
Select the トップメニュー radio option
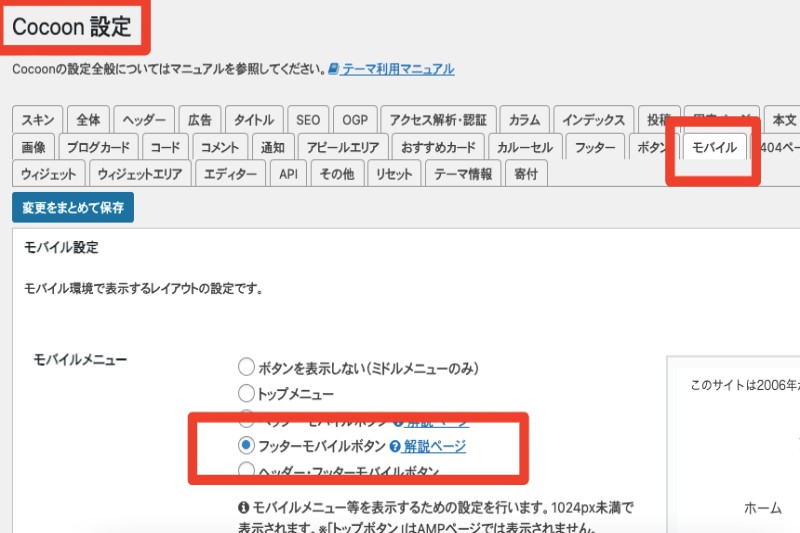(246, 393)
